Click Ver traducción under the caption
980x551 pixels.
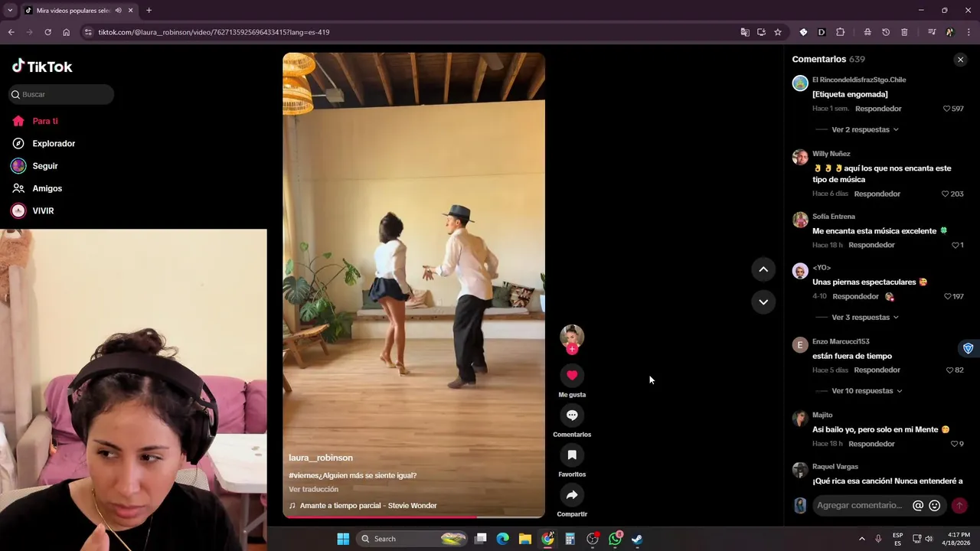pos(313,489)
